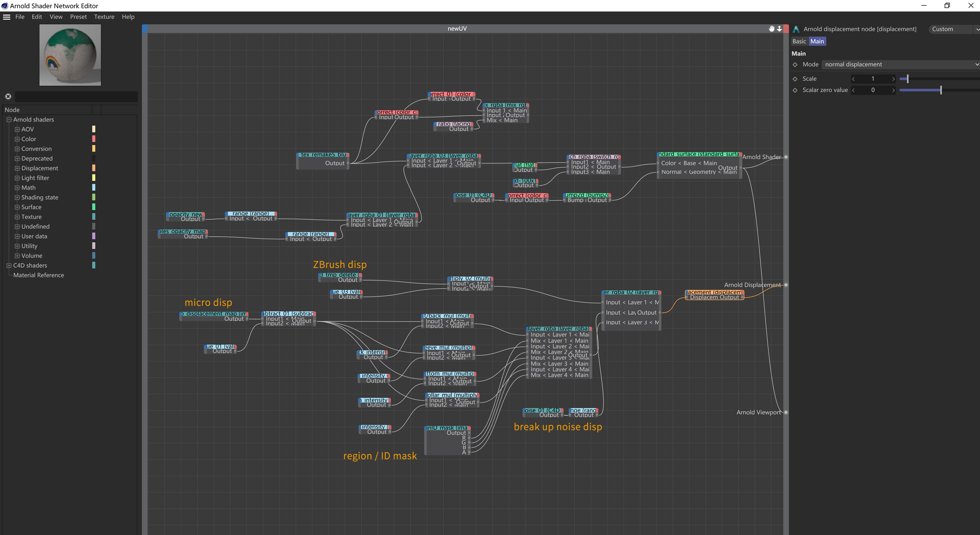Viewport: 980px width, 535px height.
Task: Click the keyframe diamond next to Scale
Action: 795,79
